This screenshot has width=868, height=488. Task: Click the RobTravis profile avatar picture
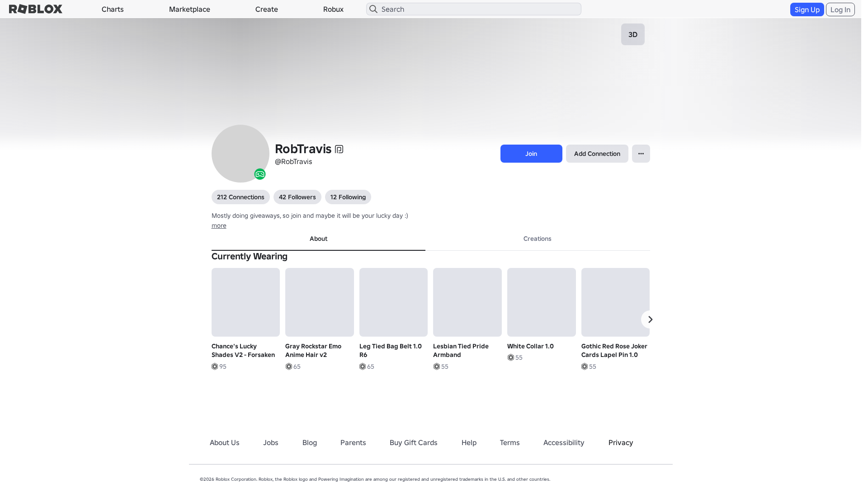click(241, 154)
